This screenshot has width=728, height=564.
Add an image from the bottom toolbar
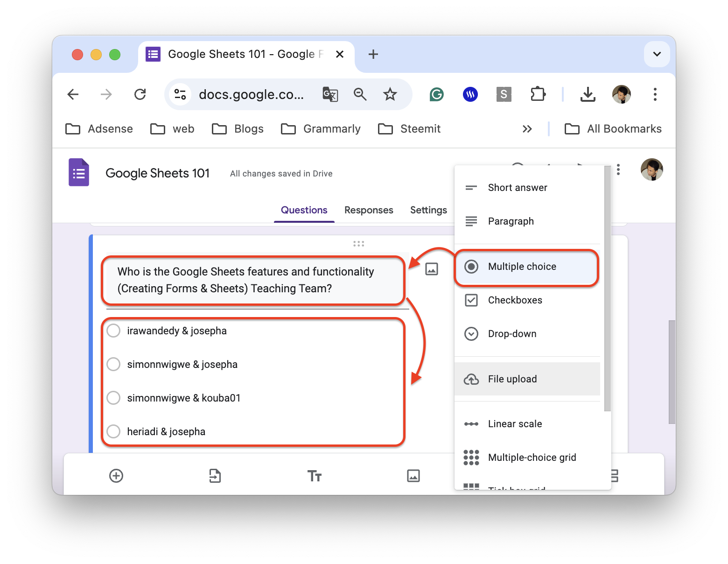pyautogui.click(x=413, y=476)
